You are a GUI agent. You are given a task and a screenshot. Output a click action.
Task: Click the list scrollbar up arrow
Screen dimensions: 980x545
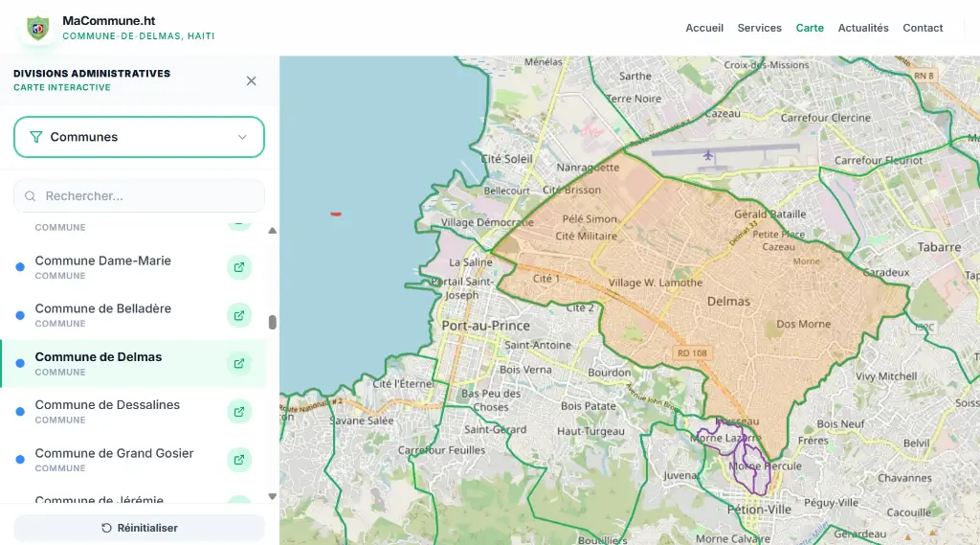(x=273, y=231)
